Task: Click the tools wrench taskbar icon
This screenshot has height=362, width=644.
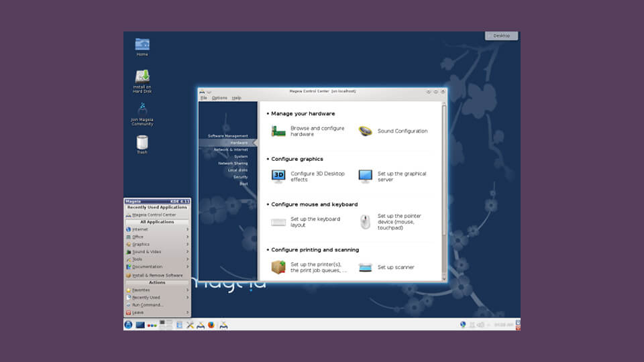Action: 190,325
